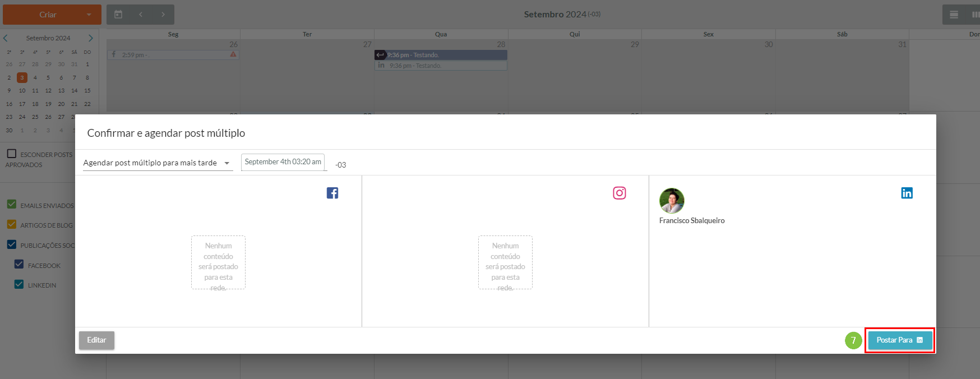Open the LinkedIn 9:36 pm Testando event

[441, 66]
